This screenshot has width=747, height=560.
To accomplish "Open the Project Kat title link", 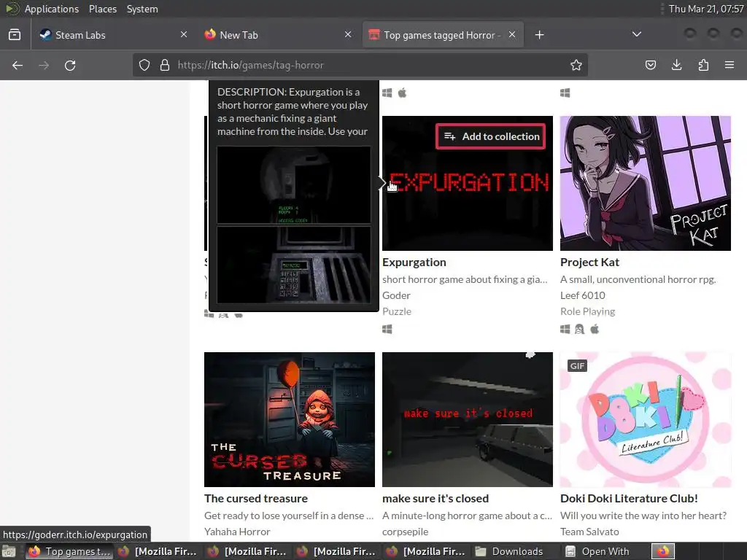I will pyautogui.click(x=589, y=262).
